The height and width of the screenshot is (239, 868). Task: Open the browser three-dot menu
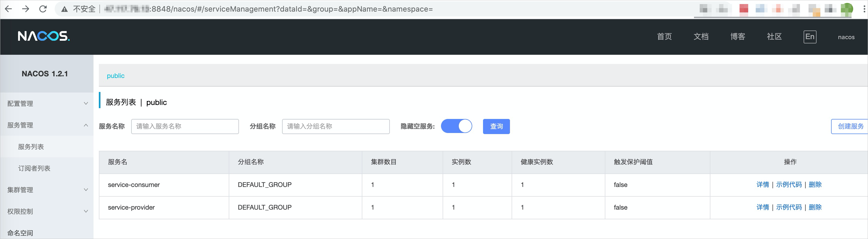[x=864, y=9]
